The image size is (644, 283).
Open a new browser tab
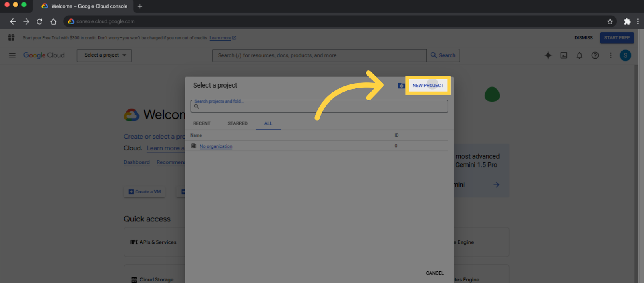tap(140, 6)
